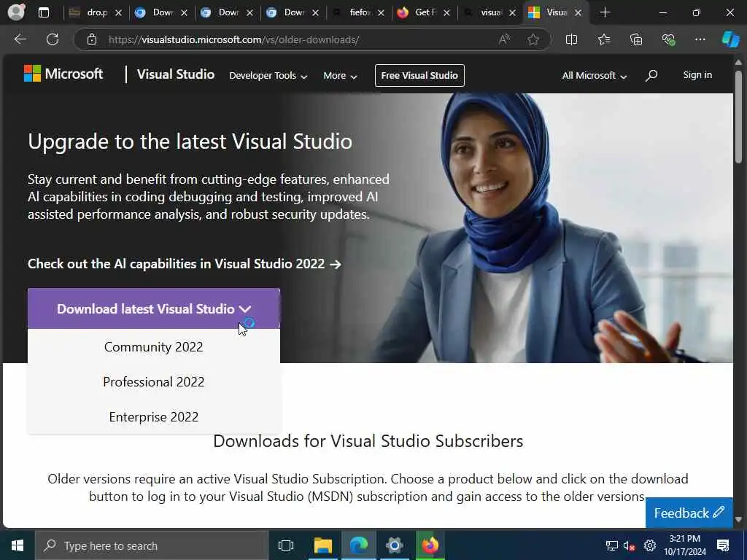
Task: Open the Copilot sidebar icon
Action: pos(730,39)
